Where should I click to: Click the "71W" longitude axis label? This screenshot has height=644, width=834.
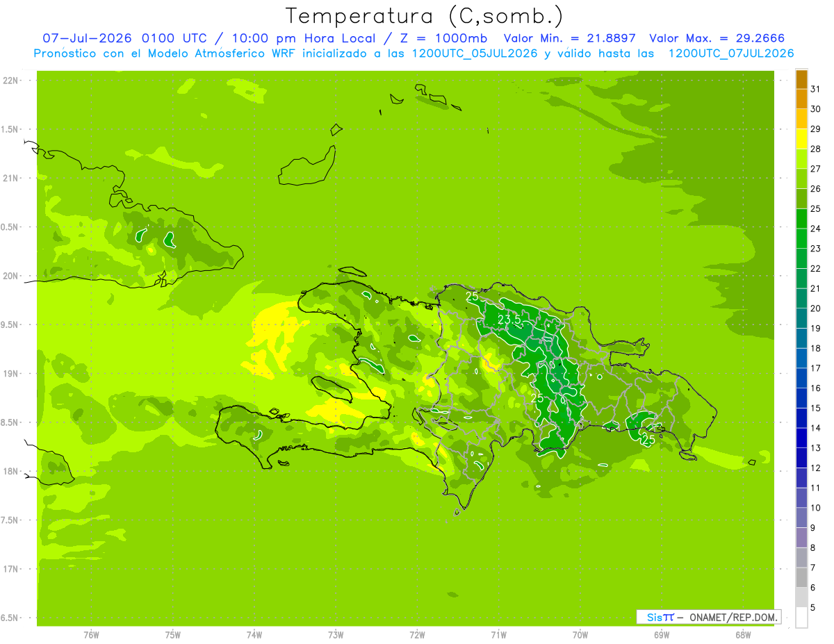498,634
